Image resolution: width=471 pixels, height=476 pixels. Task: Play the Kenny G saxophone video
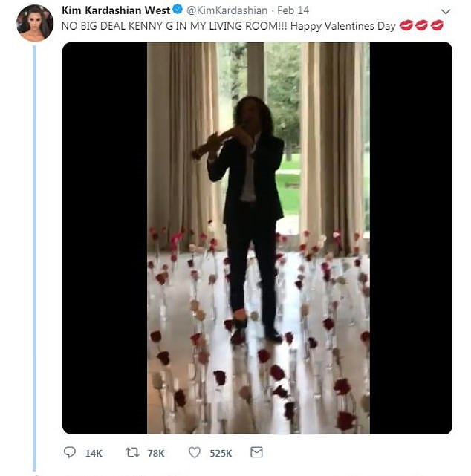click(258, 238)
